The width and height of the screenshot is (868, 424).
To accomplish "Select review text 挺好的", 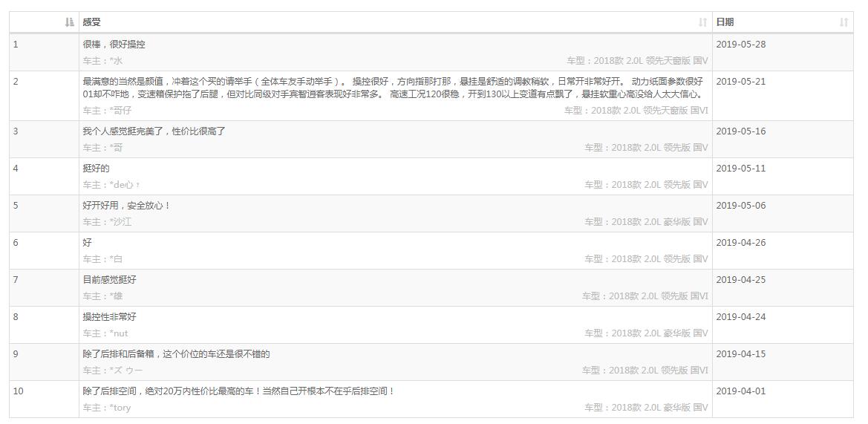I will coord(97,169).
